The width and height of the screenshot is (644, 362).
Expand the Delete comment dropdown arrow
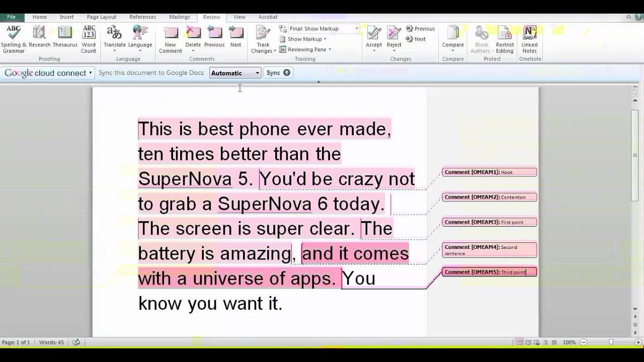[193, 51]
